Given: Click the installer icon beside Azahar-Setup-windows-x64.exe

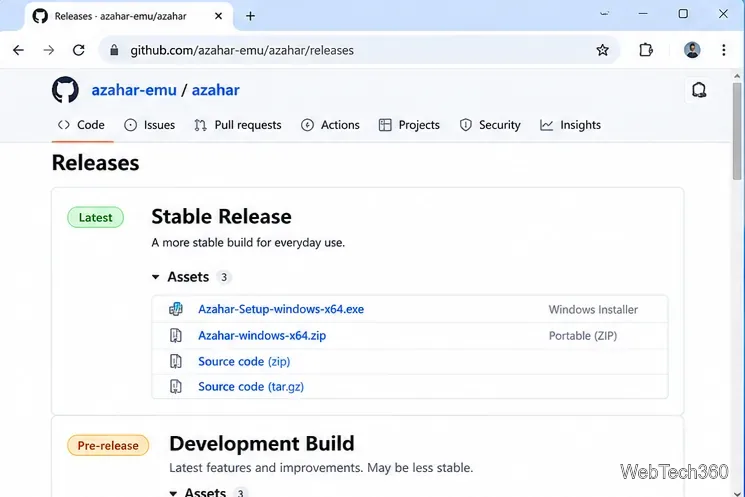Looking at the screenshot, I should click(x=176, y=309).
